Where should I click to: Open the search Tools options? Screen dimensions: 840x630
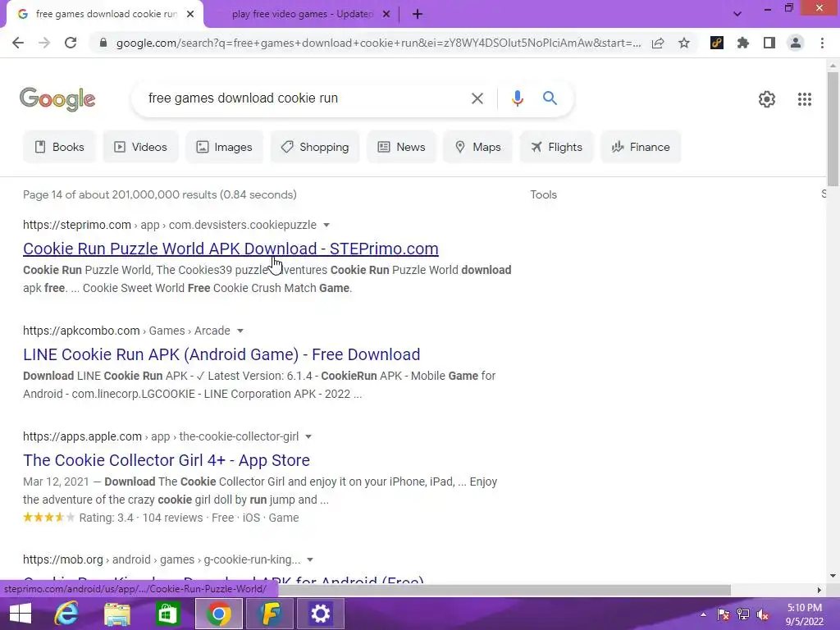pos(543,195)
